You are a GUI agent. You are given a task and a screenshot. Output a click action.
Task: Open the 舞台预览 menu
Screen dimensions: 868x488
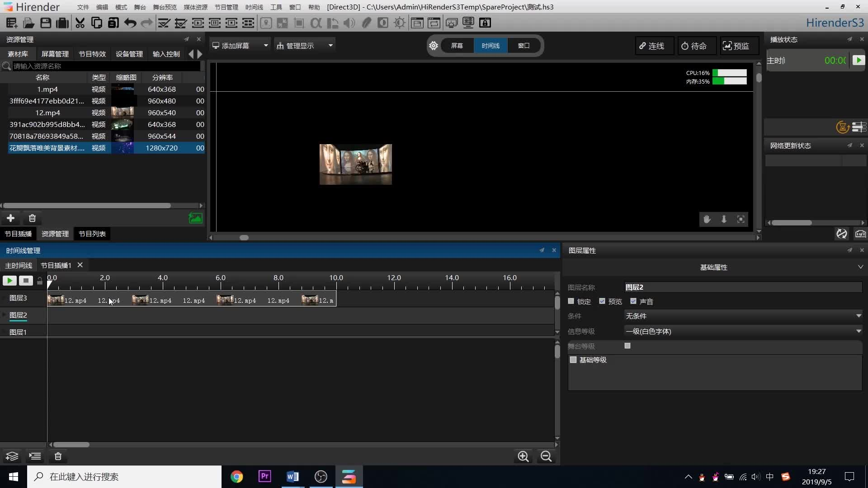coord(165,7)
